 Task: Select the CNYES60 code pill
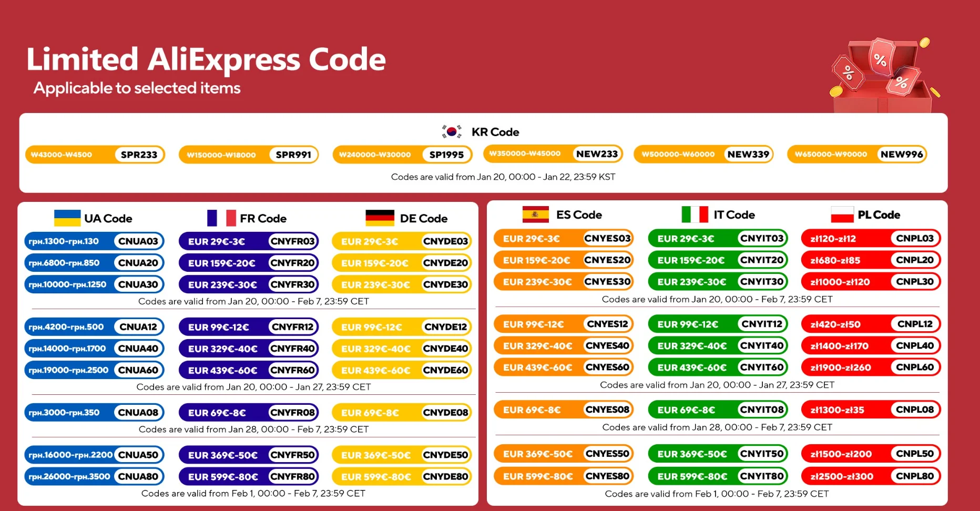564,367
